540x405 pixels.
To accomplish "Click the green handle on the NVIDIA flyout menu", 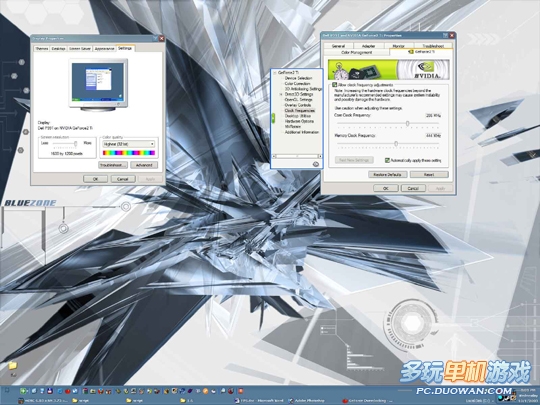I will point(273,118).
